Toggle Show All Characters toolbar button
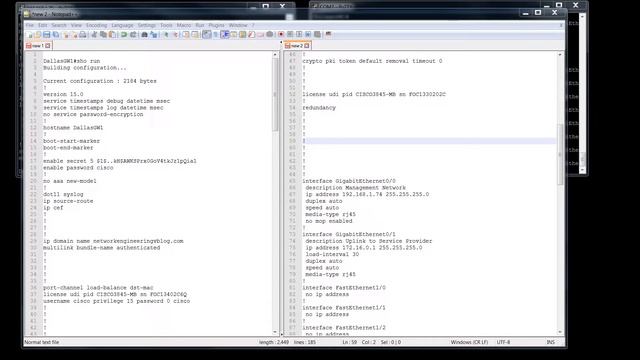 coord(216,35)
